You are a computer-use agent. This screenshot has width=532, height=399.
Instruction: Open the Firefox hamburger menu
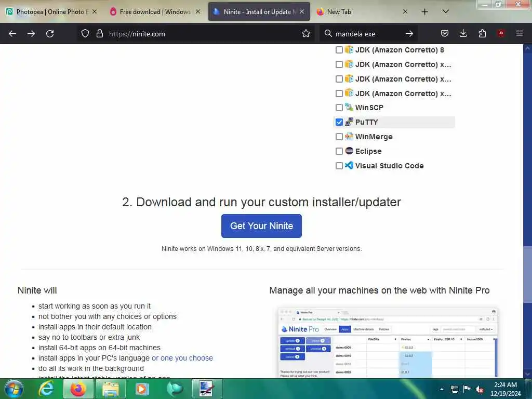520,33
